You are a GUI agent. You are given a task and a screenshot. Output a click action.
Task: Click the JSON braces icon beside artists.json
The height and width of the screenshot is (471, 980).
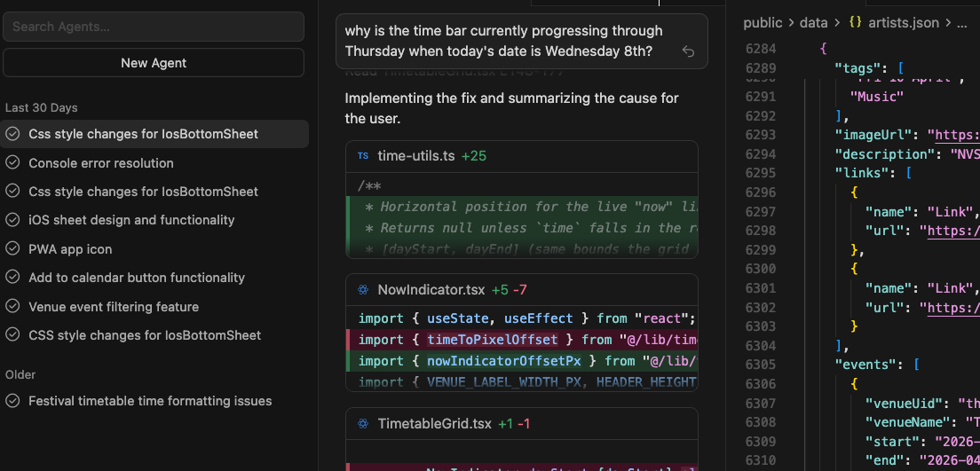(x=855, y=23)
